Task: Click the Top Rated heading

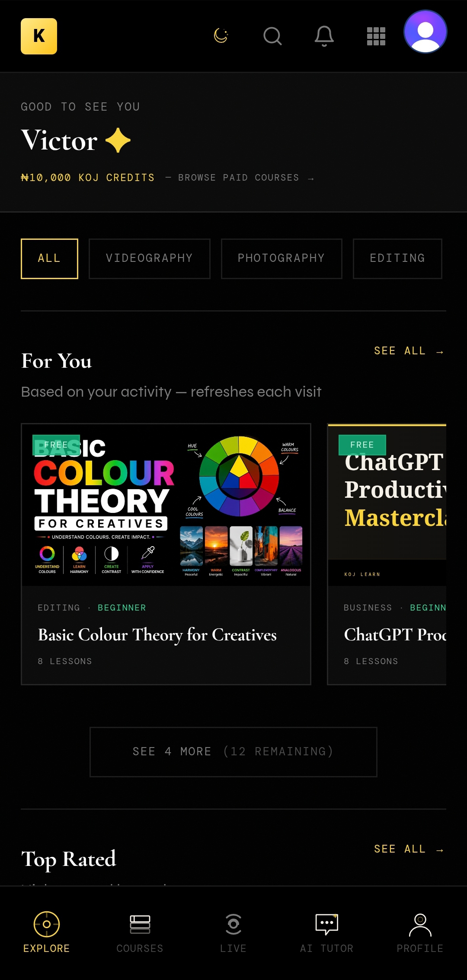Action: (x=69, y=859)
